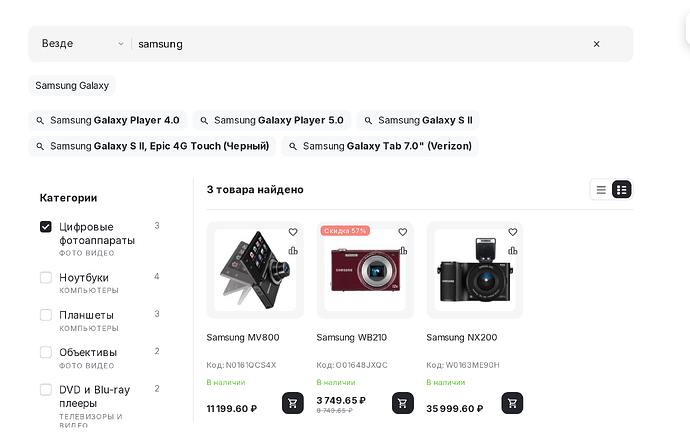Compare Samsung MV800 chart icon
The image size is (690, 442).
point(293,251)
